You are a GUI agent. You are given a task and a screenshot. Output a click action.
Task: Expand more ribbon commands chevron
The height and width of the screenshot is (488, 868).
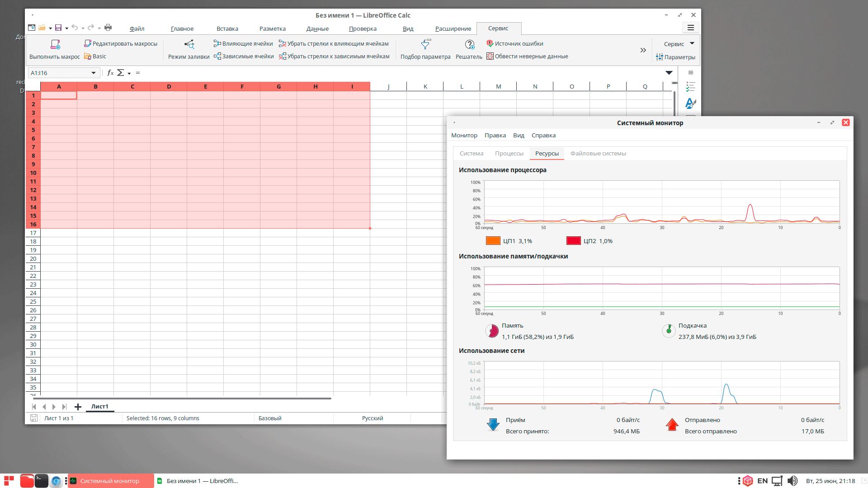643,50
